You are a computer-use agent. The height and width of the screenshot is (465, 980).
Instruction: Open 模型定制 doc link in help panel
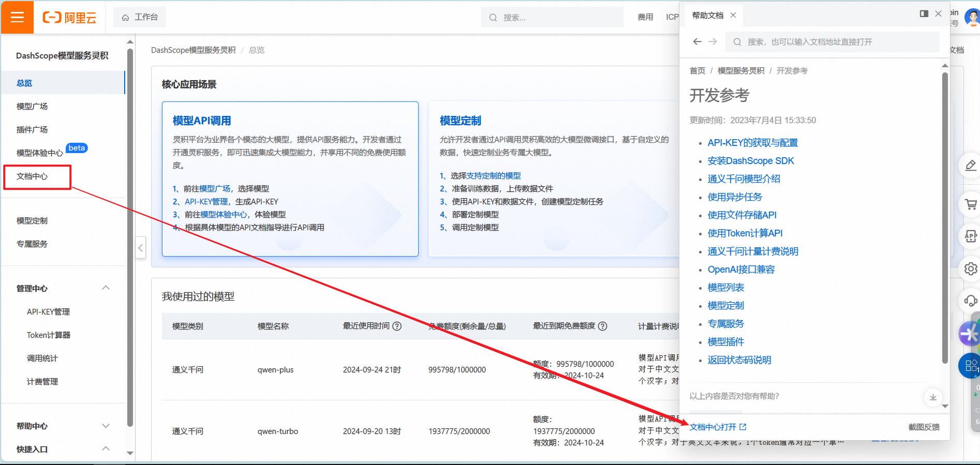(725, 306)
